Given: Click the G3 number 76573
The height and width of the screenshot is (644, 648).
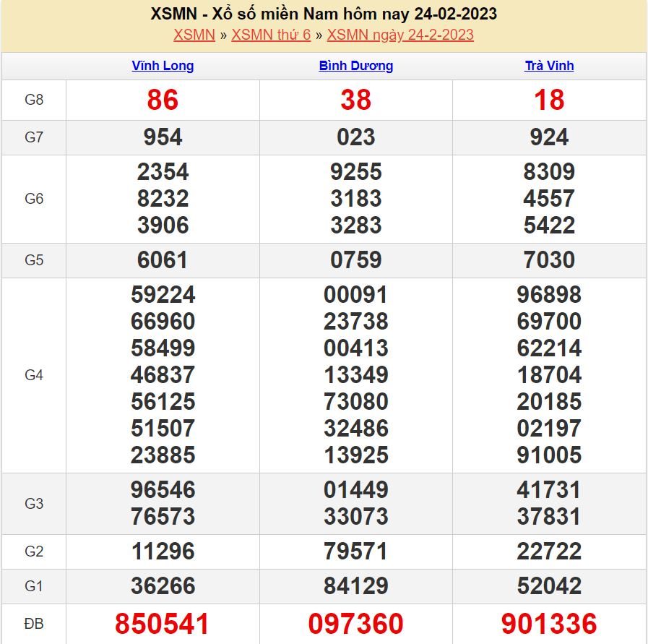Looking at the screenshot, I should coord(163,517).
